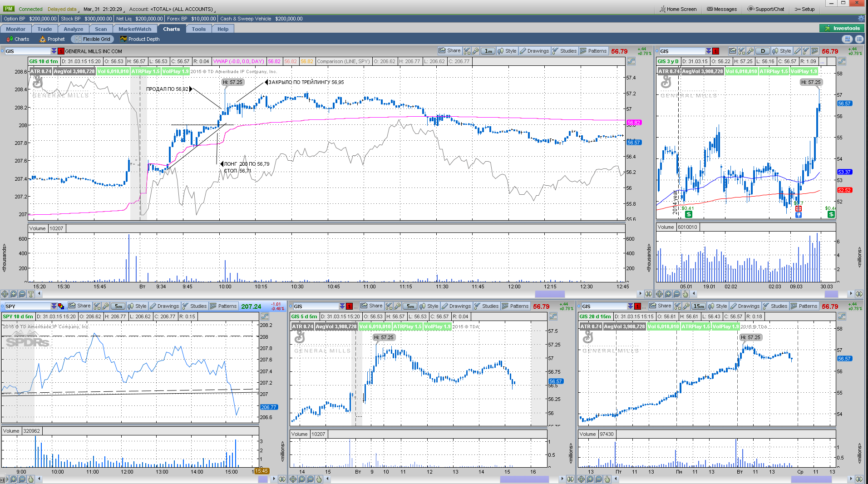Switch to the Trade tab
This screenshot has width=868, height=484.
point(44,29)
